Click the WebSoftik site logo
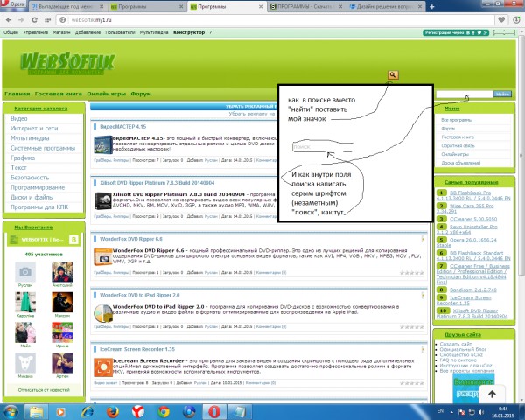 point(67,63)
